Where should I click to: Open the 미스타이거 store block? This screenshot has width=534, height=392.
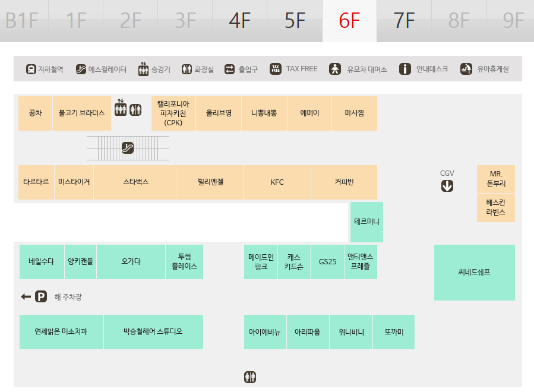coord(74,182)
